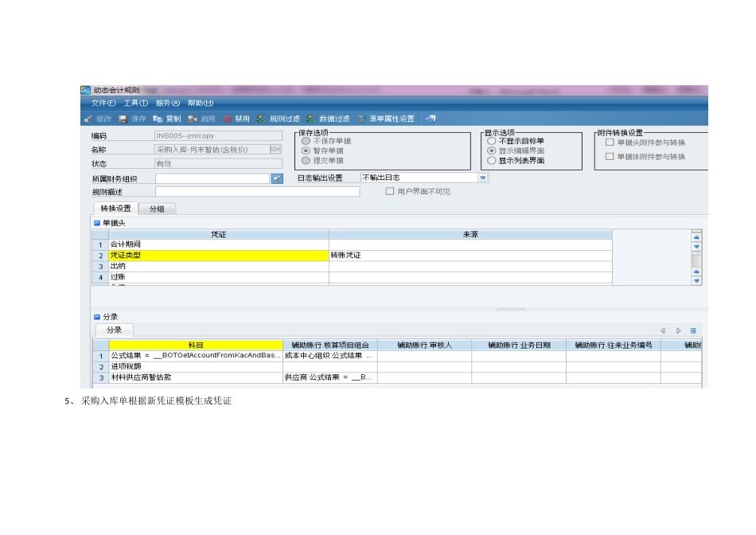Select the 进项税额 entry row
Image resolution: width=756 pixels, height=535 pixels.
click(397, 367)
